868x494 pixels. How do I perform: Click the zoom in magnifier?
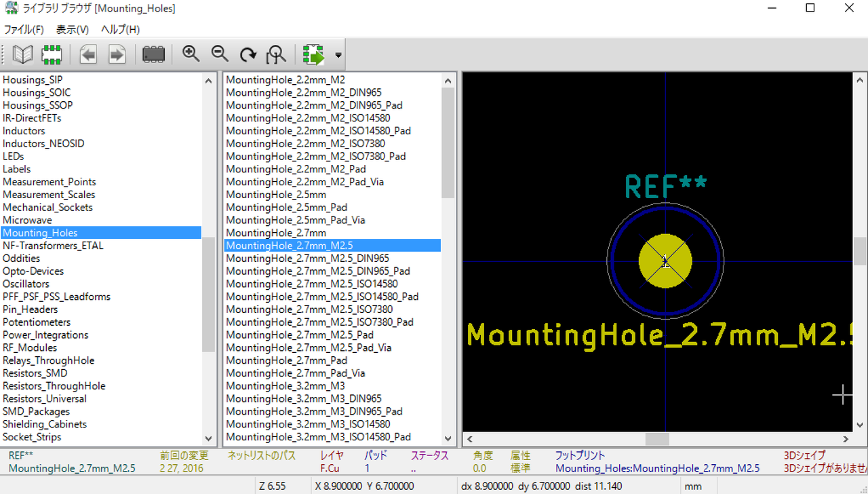tap(191, 54)
